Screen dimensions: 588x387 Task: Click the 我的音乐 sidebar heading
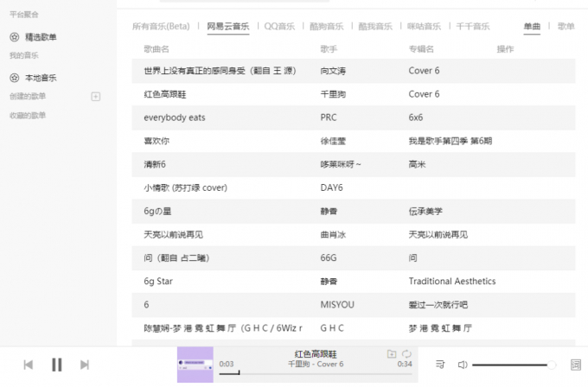coord(23,55)
